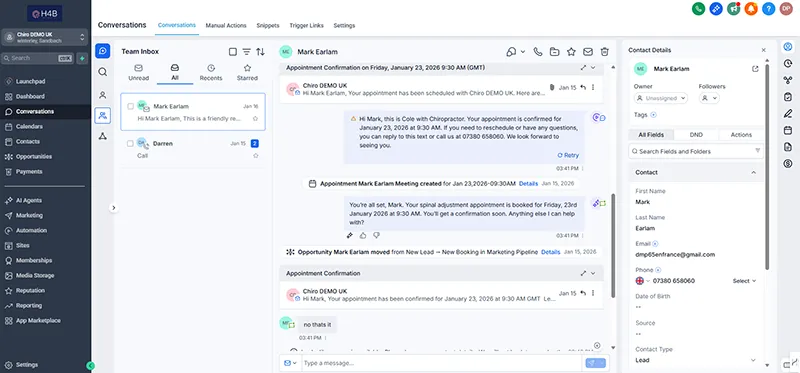Click the sidebar Search field

[37, 58]
